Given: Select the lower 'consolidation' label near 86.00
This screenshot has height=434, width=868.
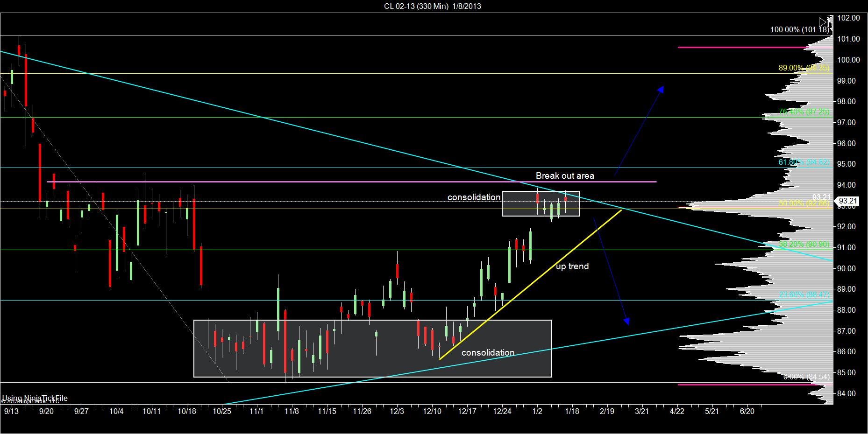Looking at the screenshot, I should (x=488, y=353).
